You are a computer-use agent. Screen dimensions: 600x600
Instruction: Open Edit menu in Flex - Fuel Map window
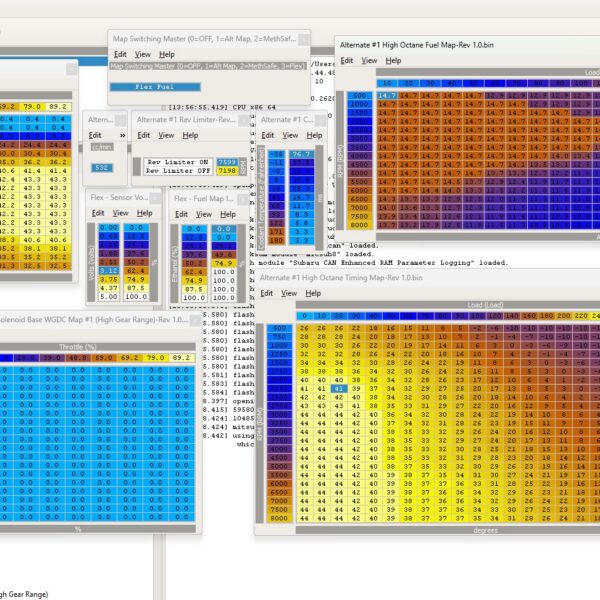point(181,214)
